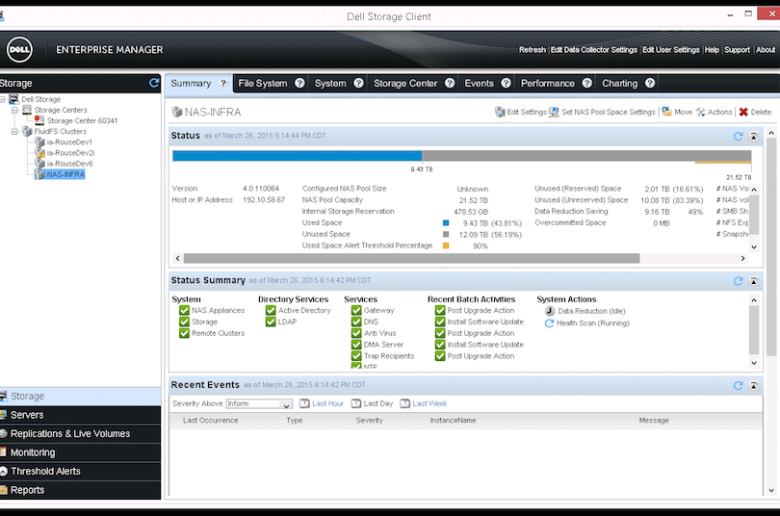Click the blue used space bar
780x516 pixels.
tap(297, 156)
